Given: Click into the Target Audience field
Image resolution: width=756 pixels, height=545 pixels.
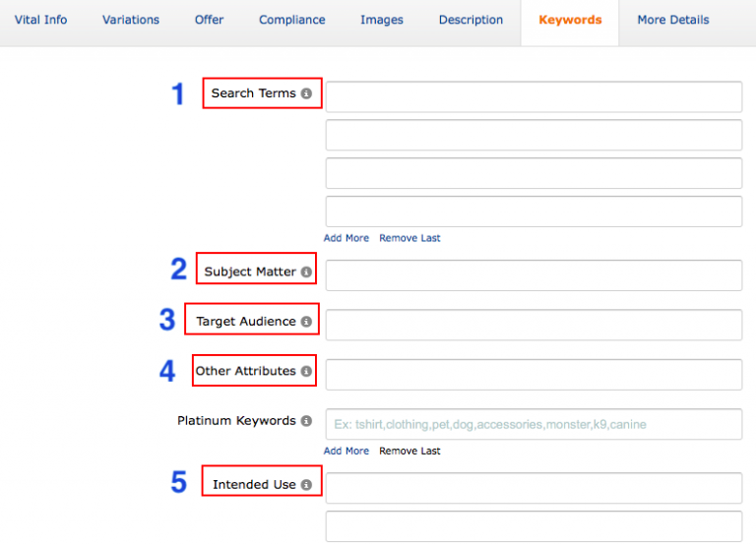Looking at the screenshot, I should tap(534, 325).
